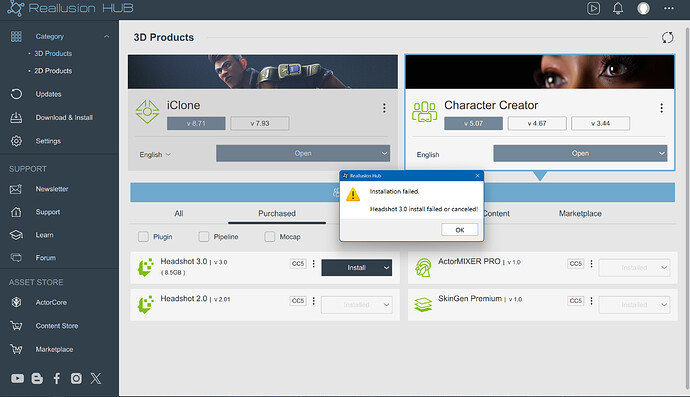Switch to the Marketplace tab

pos(580,213)
